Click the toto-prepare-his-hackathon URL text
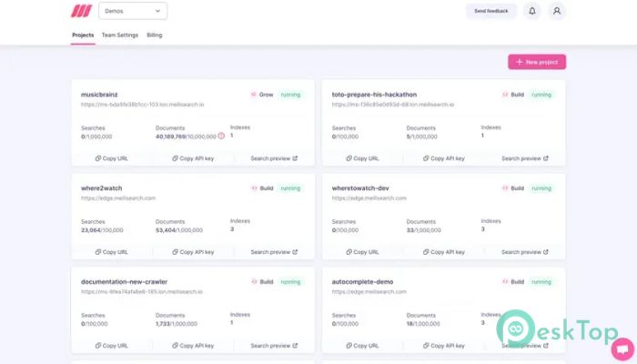Viewport: 637px width, 364px height. [393, 105]
